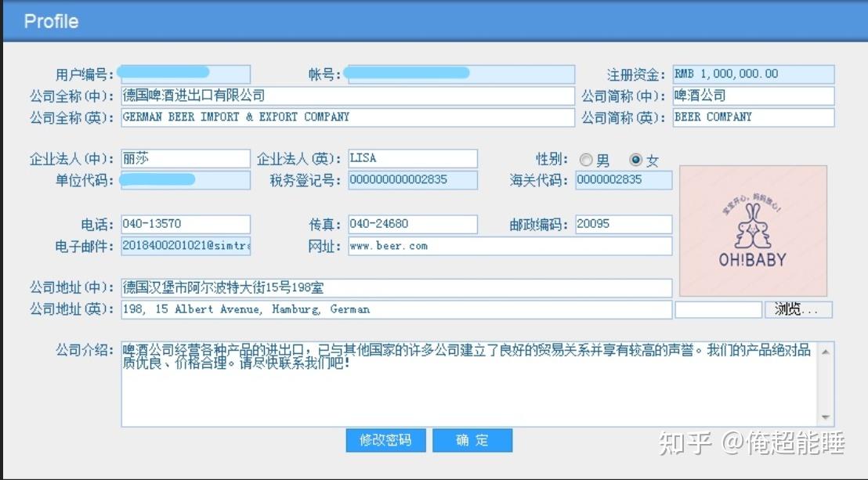Image resolution: width=868 pixels, height=480 pixels.
Task: Click the 传真 fax number field
Action: (x=413, y=224)
